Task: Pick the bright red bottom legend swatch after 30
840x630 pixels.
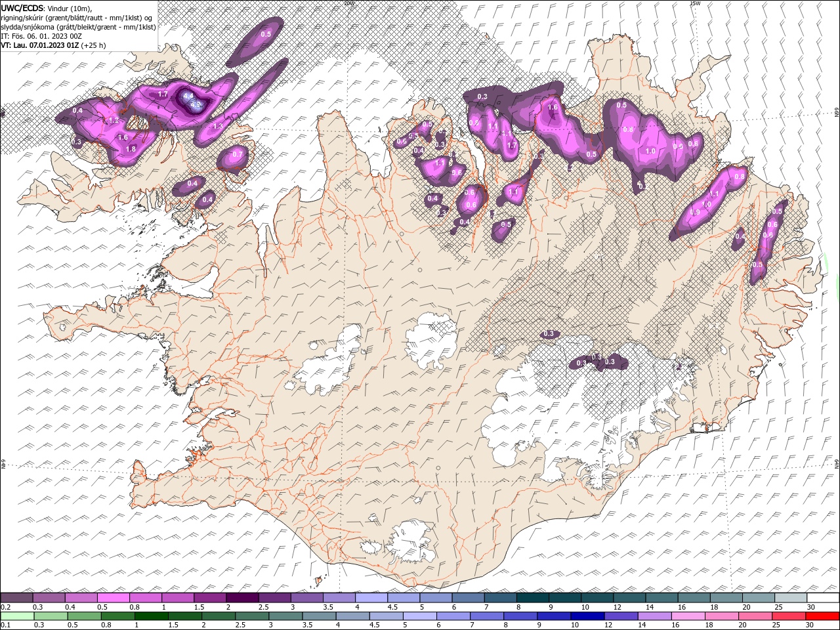Action: point(823,616)
